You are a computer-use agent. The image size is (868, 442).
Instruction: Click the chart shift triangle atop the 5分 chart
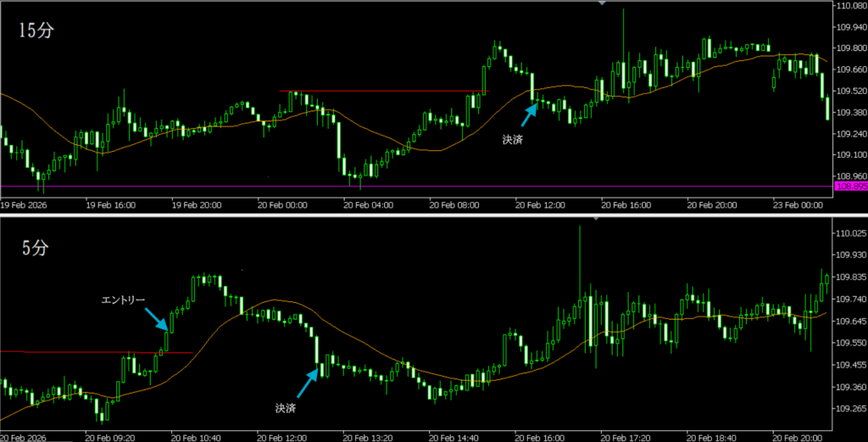[x=596, y=218]
